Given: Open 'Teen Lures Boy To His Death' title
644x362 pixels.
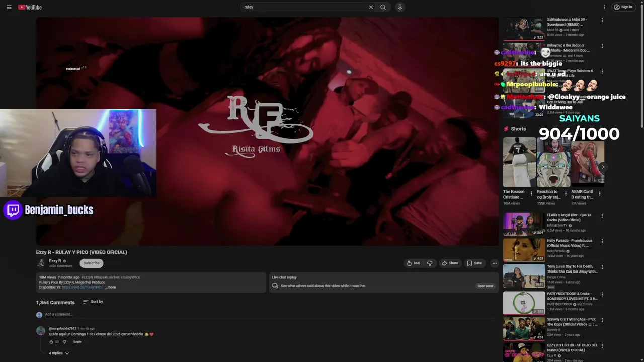Looking at the screenshot, I should pos(572,269).
